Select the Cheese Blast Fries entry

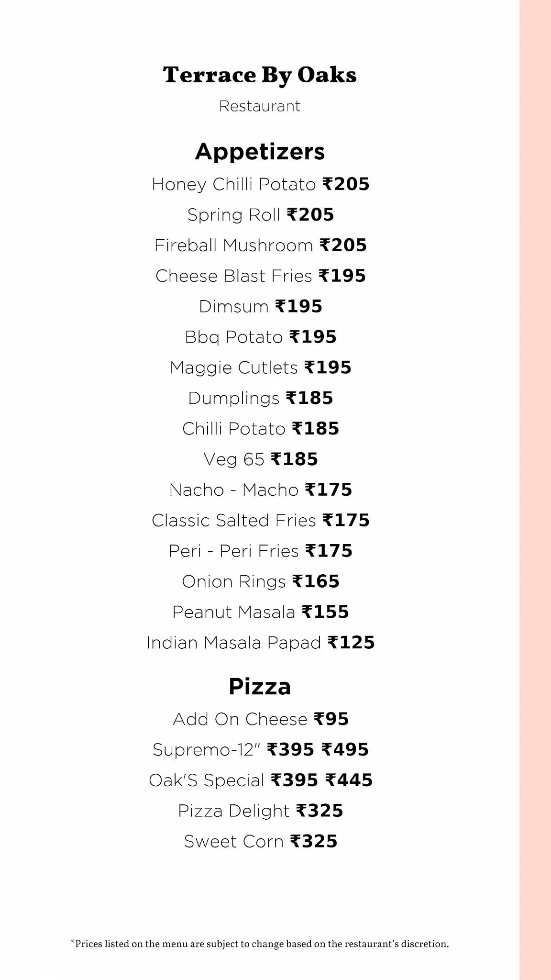click(260, 276)
